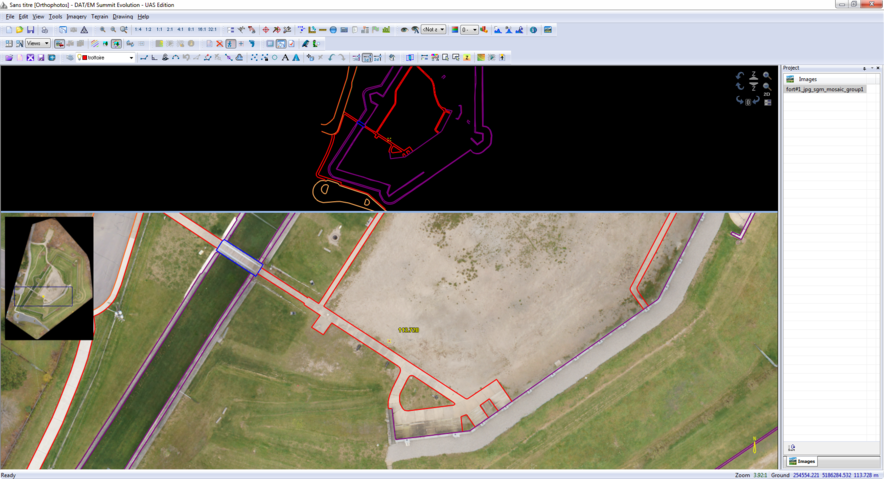Open the Edit menu

pos(23,17)
